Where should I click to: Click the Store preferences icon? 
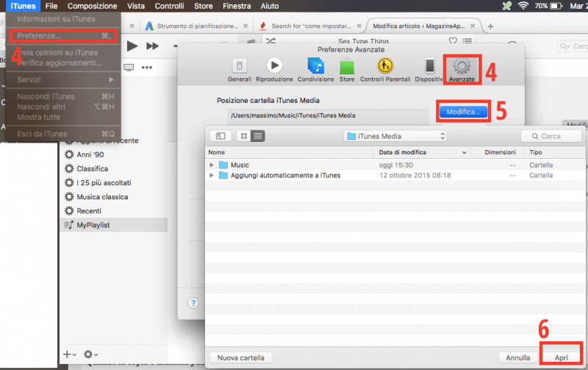347,68
